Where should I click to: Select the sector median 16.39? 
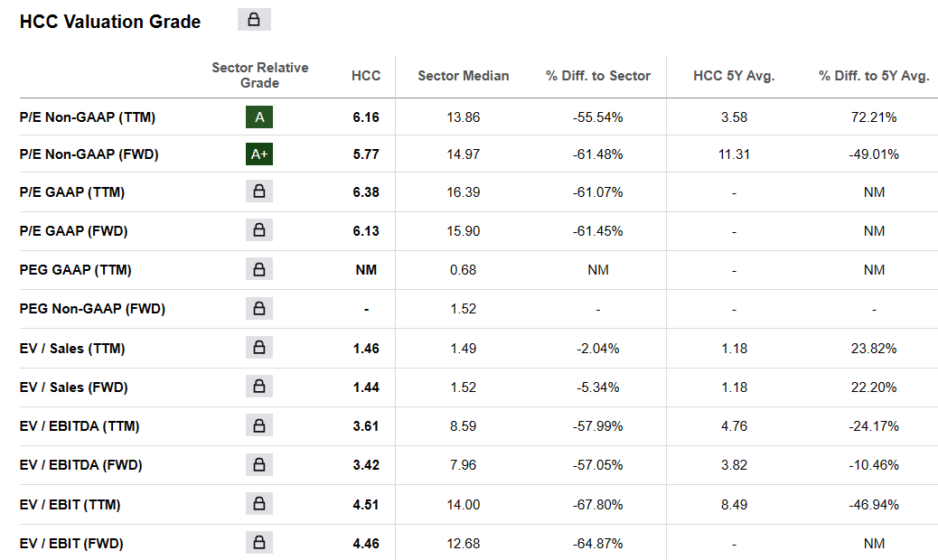pos(464,192)
